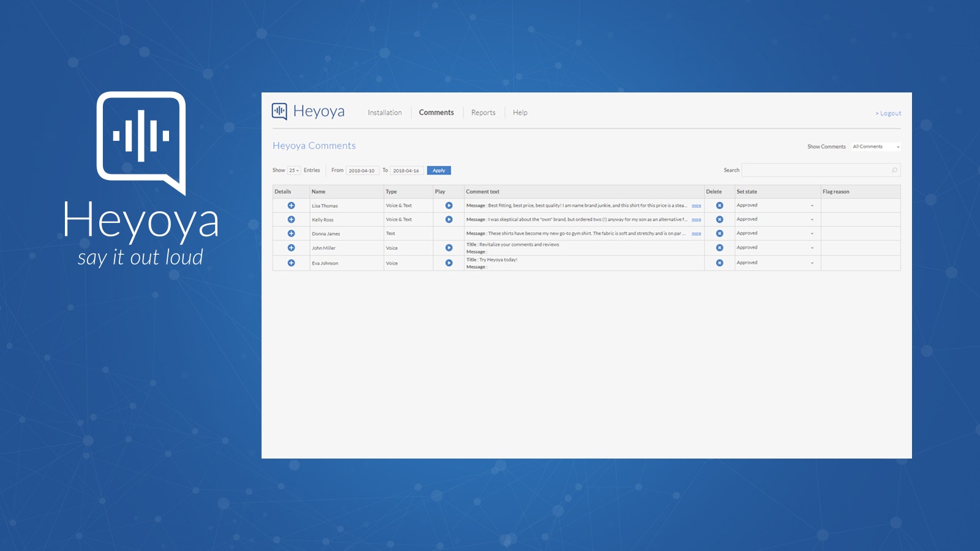The width and height of the screenshot is (980, 551).
Task: Play Lisa Thomas voice comment
Action: [449, 206]
